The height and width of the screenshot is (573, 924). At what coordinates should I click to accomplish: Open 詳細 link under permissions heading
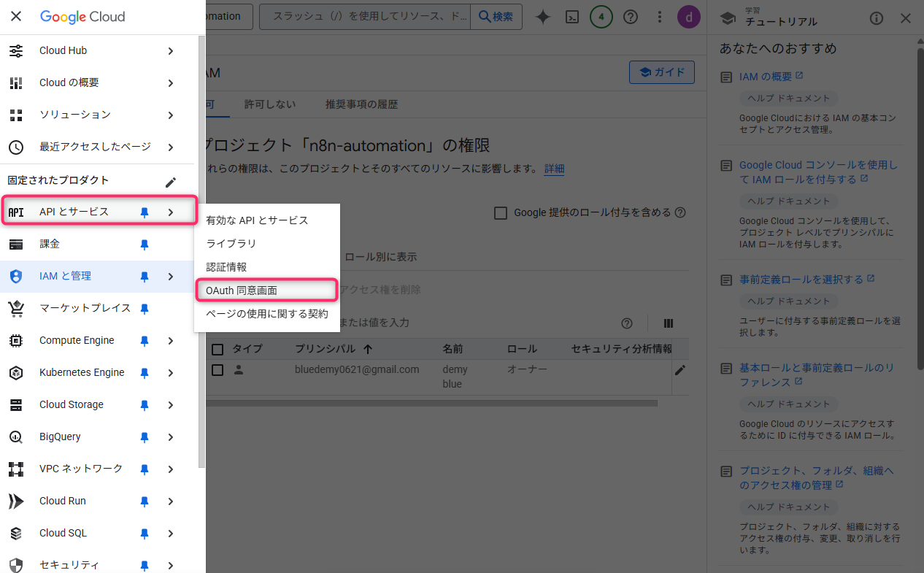coord(554,169)
